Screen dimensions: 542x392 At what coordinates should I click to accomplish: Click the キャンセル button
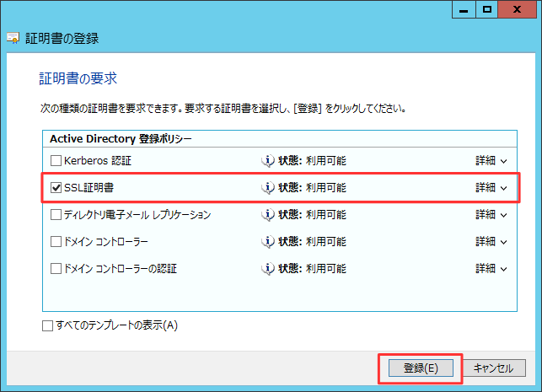pyautogui.click(x=494, y=368)
